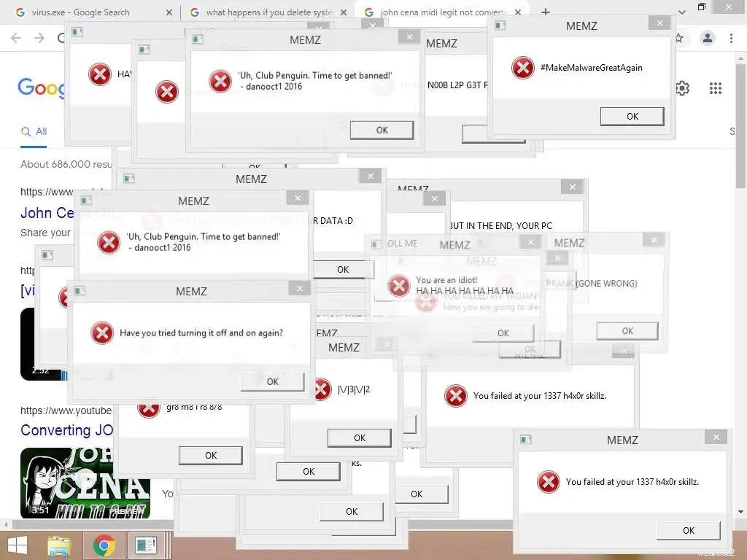Click the error icon in the titled MEMZ 'You failed at your 1337' dialog
The height and width of the screenshot is (560, 747).
[x=549, y=482]
